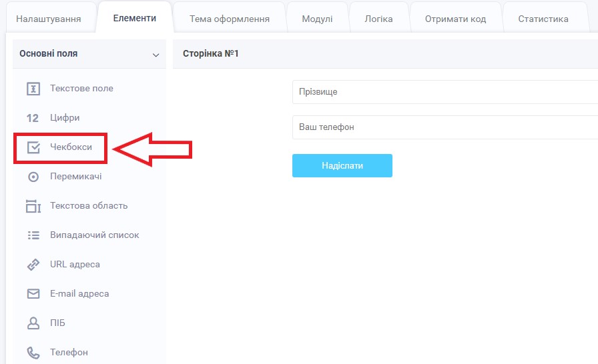
Task: Choose the Text area (Текстова область) icon
Action: 33,206
